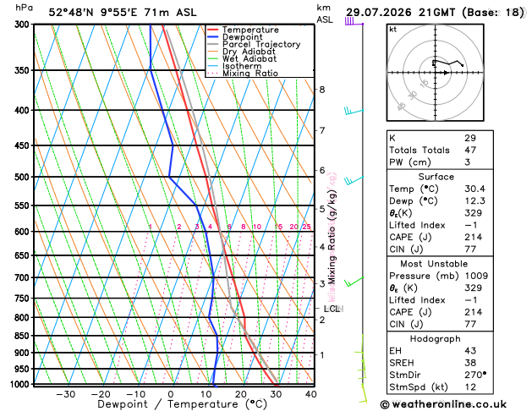The height and width of the screenshot is (411, 532).
Task: Click the cyan wind barb at 500 hPa
Action: (x=354, y=180)
